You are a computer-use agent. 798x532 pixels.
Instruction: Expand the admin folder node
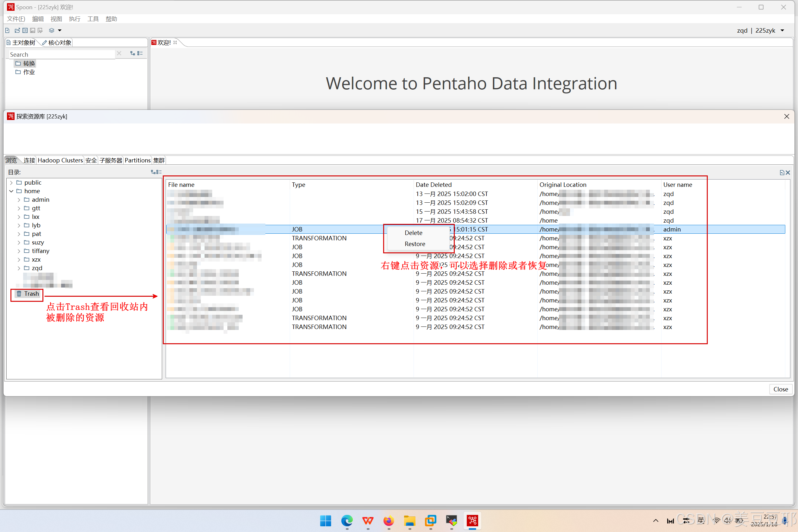click(x=19, y=200)
